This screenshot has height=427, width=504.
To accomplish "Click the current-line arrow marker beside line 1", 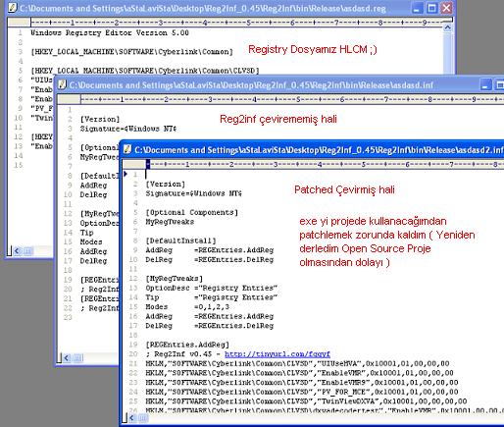I will pos(126,174).
